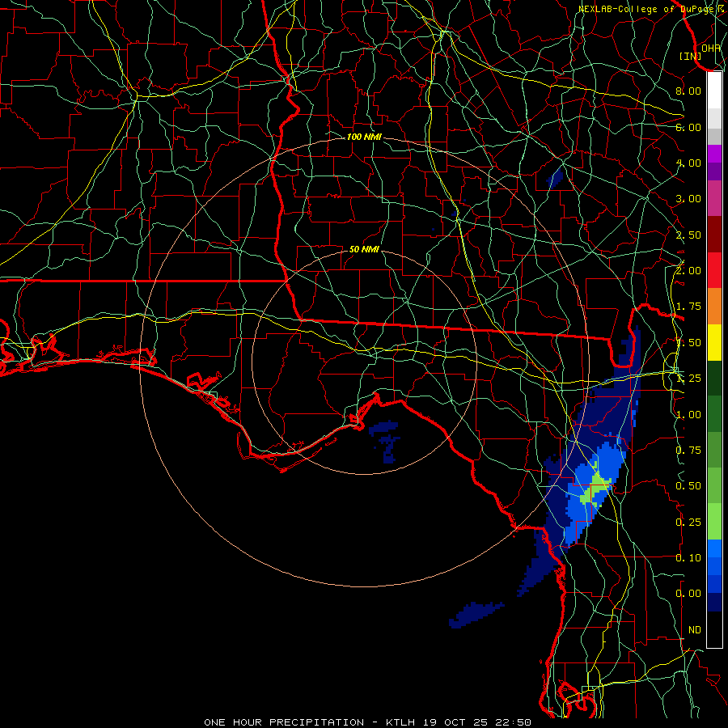Click the 2.50 legend value
This screenshot has height=728, width=728.
[x=688, y=235]
